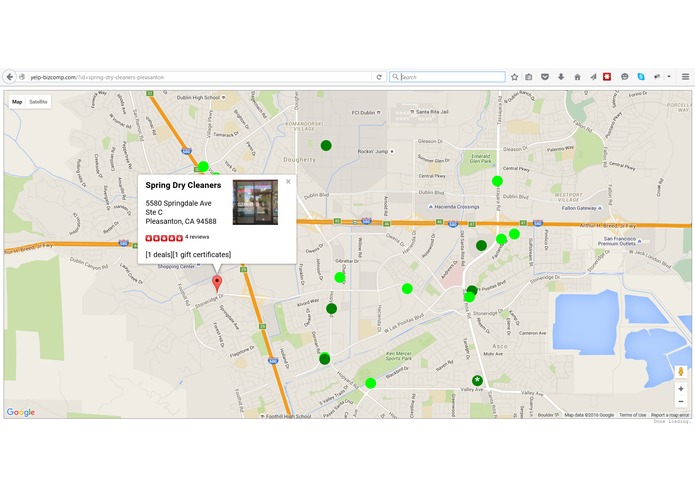Close the Spring Dry Cleaners info window
This screenshot has width=695, height=494.
tap(288, 181)
